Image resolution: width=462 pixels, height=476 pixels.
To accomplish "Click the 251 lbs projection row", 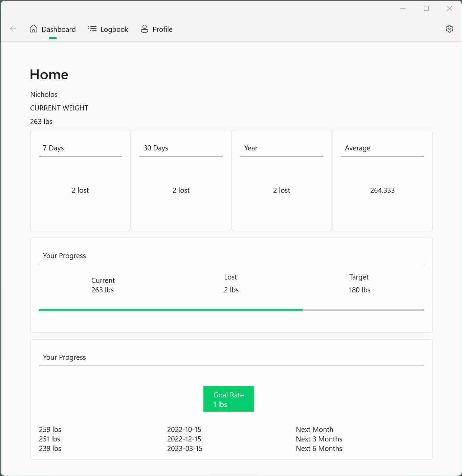I will coord(49,439).
